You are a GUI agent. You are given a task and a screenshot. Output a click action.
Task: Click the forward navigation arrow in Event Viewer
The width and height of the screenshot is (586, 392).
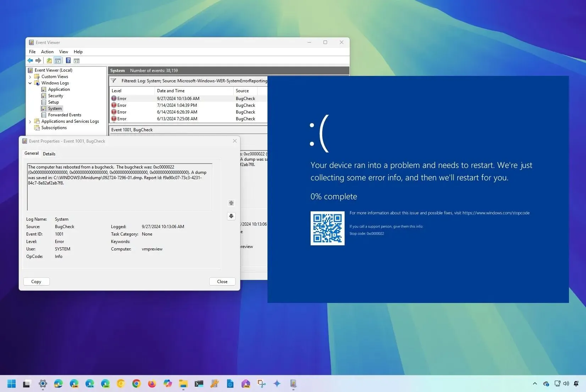coord(38,60)
